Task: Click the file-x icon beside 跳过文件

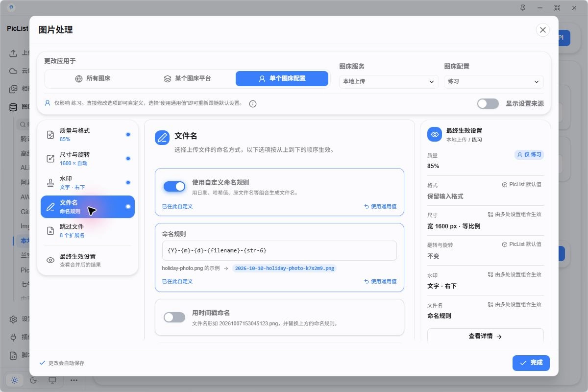Action: coord(50,231)
